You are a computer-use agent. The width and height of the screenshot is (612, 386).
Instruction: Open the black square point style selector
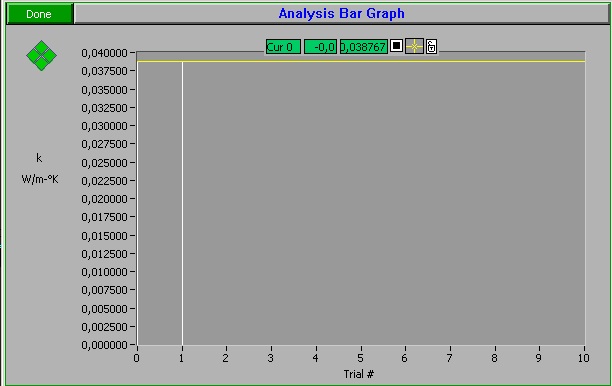[396, 46]
